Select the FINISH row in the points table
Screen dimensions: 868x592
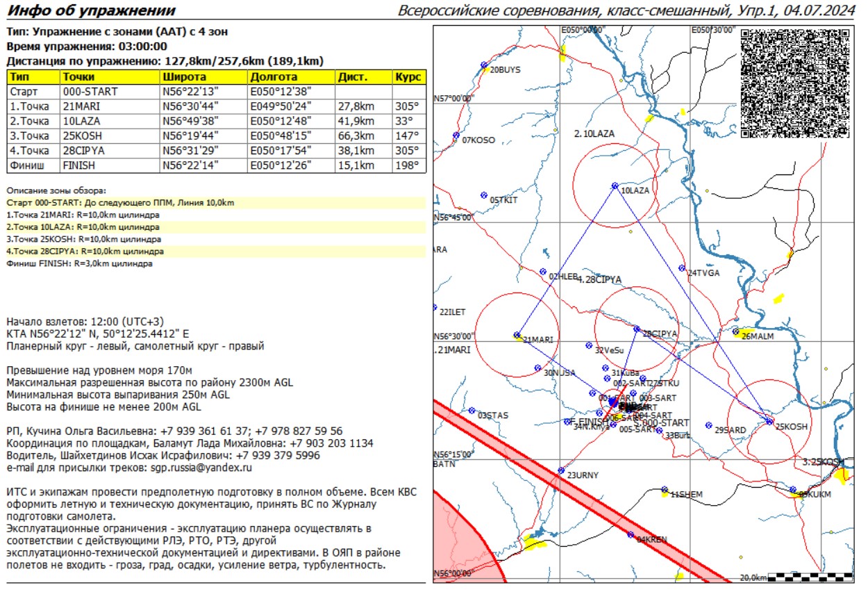[x=215, y=166]
